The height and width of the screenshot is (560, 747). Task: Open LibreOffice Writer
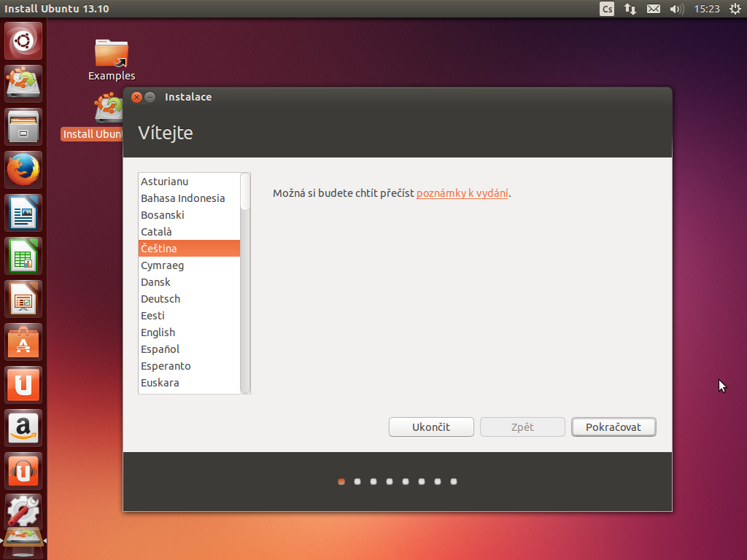point(23,213)
